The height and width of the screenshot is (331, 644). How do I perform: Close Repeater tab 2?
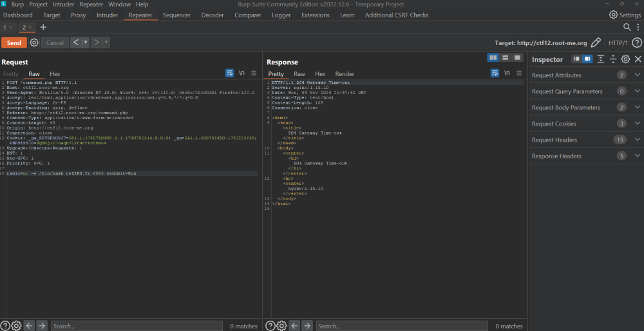(x=30, y=28)
